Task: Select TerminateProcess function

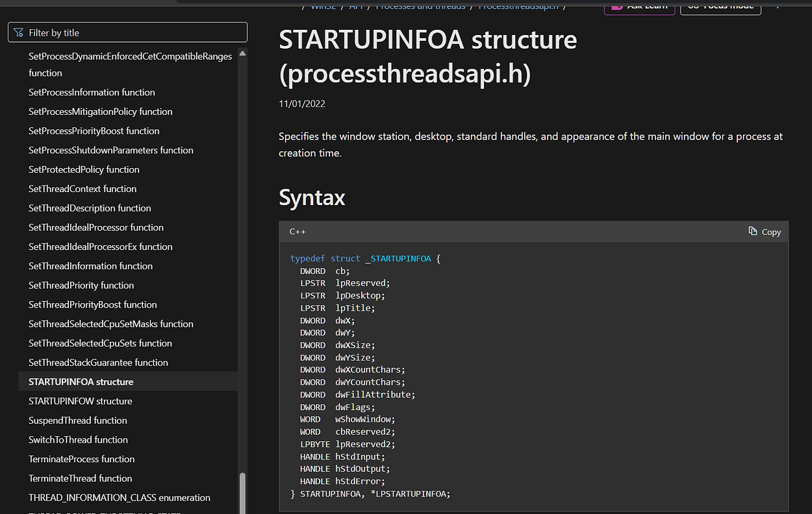Action: [82, 459]
